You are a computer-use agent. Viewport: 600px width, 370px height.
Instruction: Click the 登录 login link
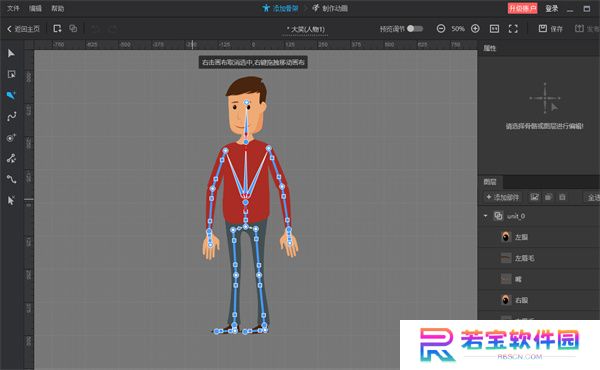pos(552,8)
